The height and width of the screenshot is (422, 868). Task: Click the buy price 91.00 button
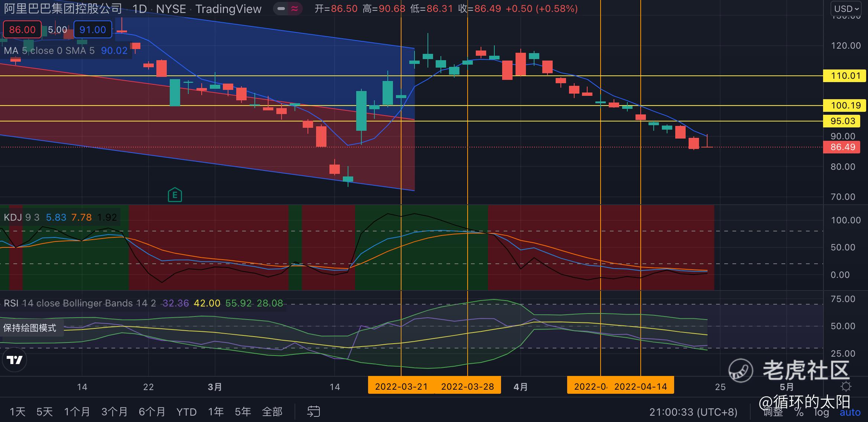tap(93, 30)
